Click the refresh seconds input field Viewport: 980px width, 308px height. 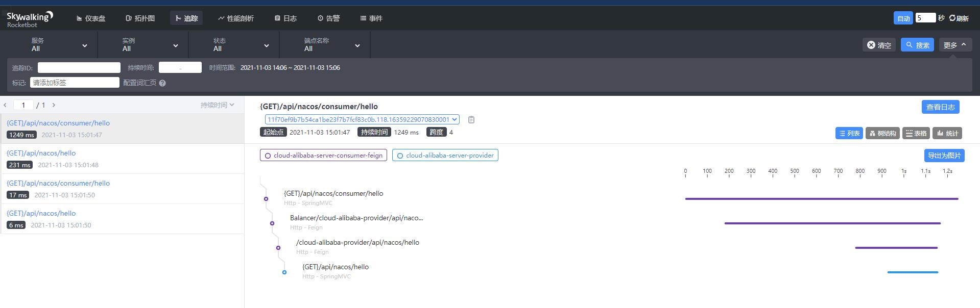tap(925, 18)
